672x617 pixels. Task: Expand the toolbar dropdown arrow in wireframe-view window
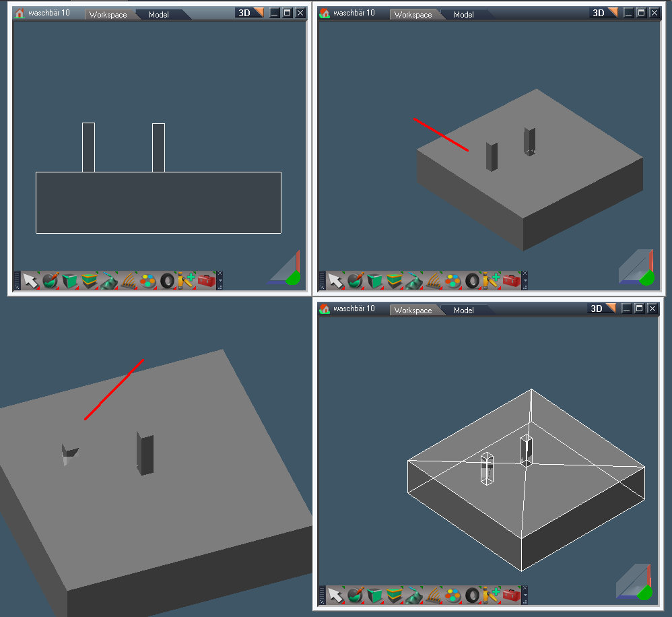click(x=525, y=595)
